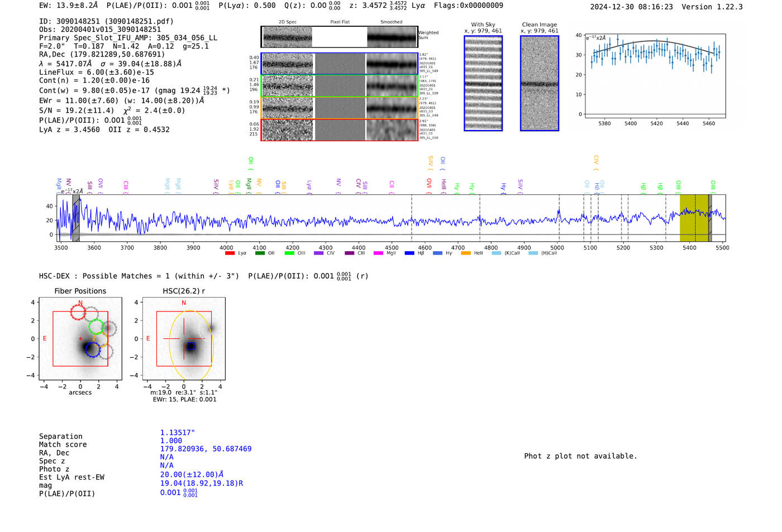Image resolution: width=782 pixels, height=532 pixels.
Task: Click the 'Smoothed' column header
Action: (x=391, y=22)
